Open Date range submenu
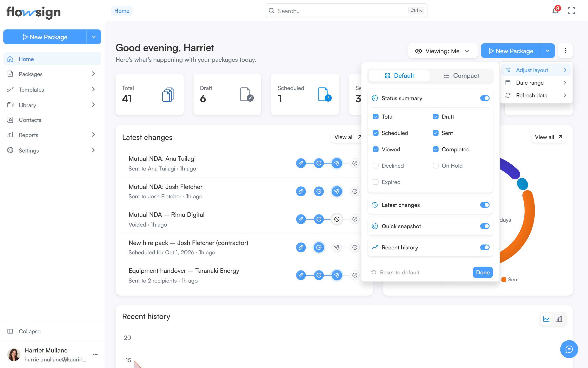The image size is (588, 368). click(x=536, y=83)
